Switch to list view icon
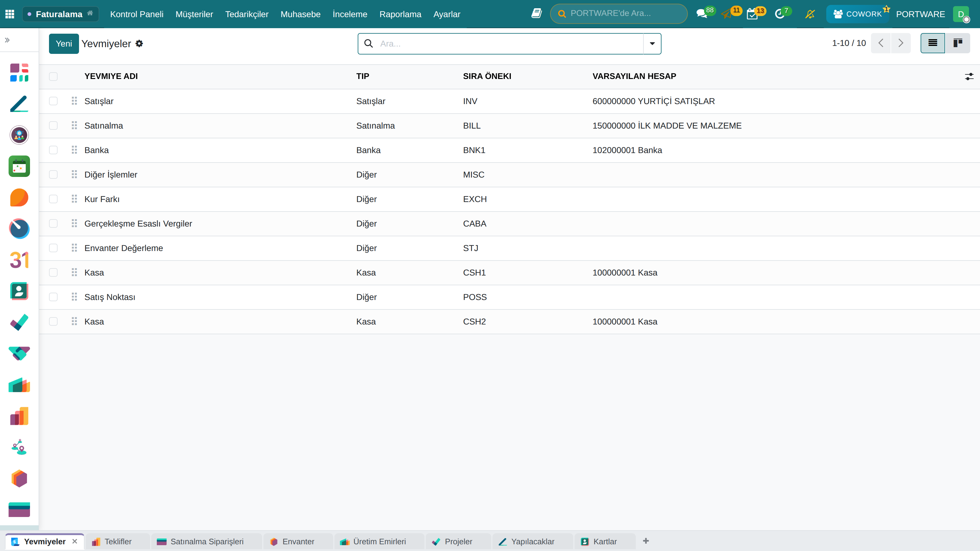 tap(933, 43)
